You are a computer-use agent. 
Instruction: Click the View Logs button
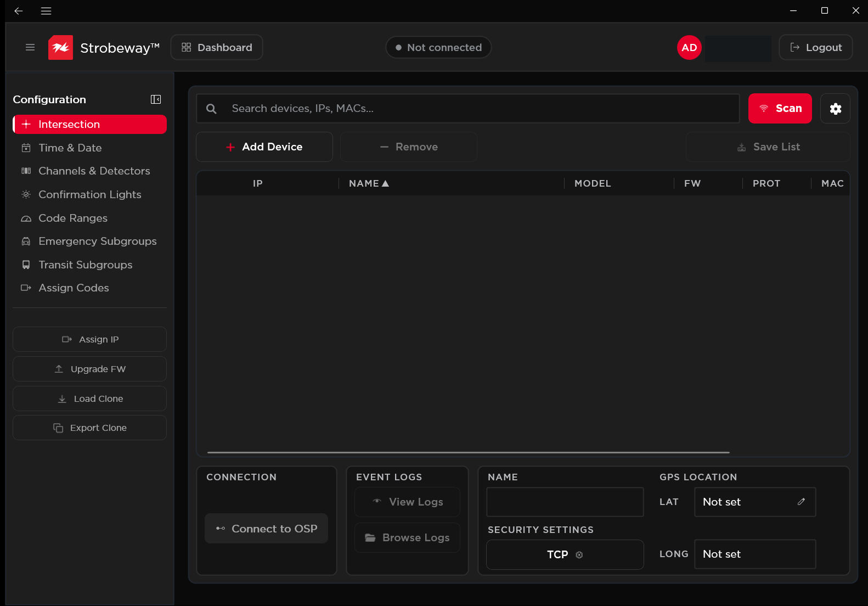tap(408, 502)
